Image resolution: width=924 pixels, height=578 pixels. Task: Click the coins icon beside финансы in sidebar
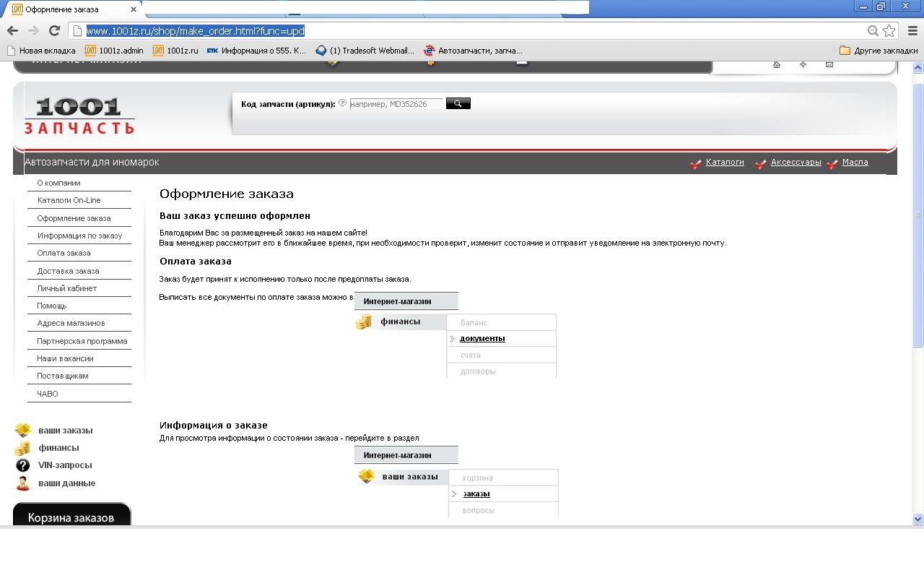pyautogui.click(x=22, y=448)
